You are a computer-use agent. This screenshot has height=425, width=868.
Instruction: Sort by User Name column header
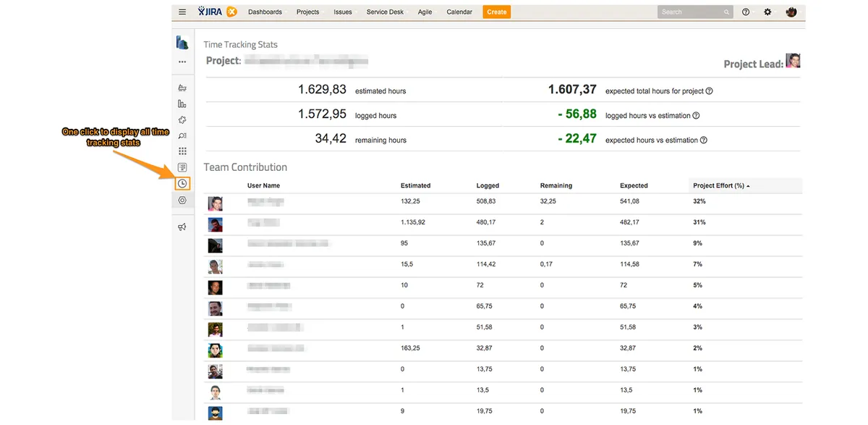[x=264, y=186]
